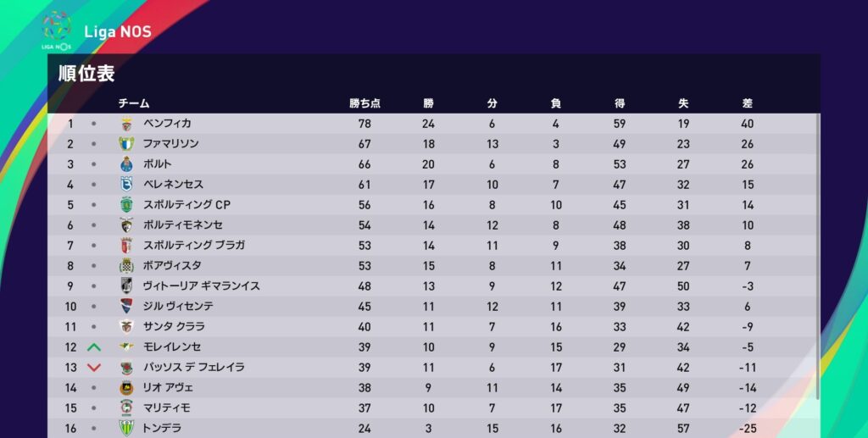Select the 勝ち点 column header
The height and width of the screenshot is (438, 868).
tap(365, 103)
